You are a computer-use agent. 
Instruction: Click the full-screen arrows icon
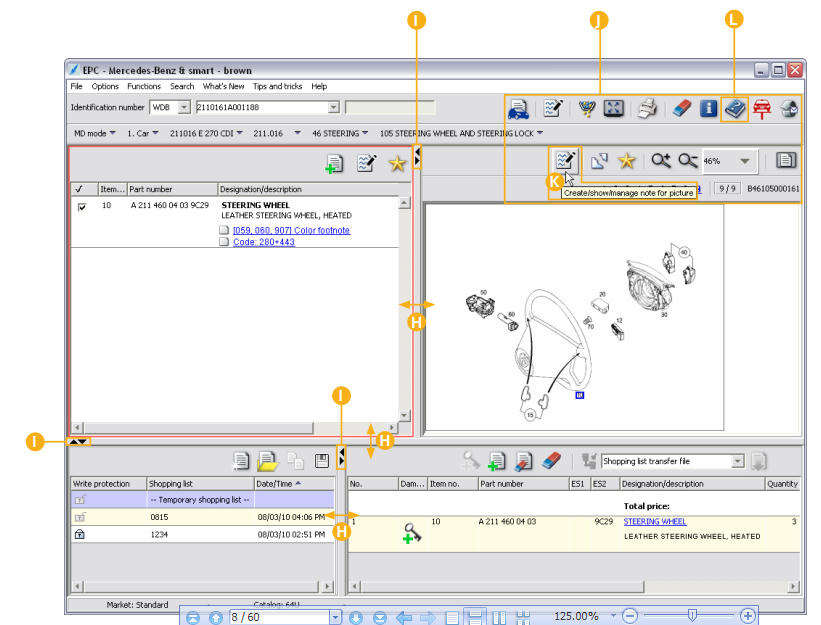pyautogui.click(x=614, y=108)
